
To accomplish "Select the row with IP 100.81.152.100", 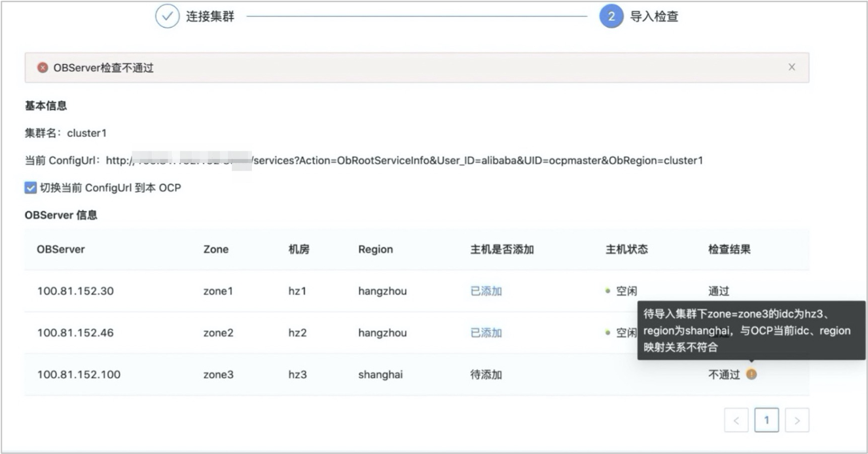I will 416,375.
